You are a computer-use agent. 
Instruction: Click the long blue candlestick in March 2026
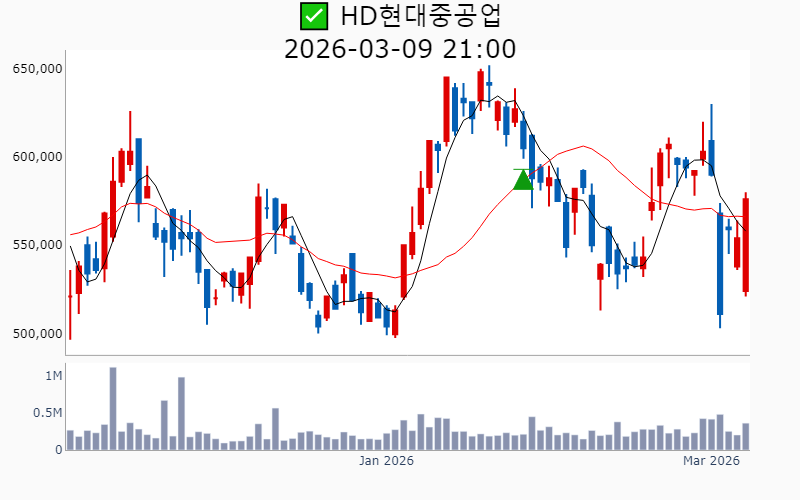[720, 263]
